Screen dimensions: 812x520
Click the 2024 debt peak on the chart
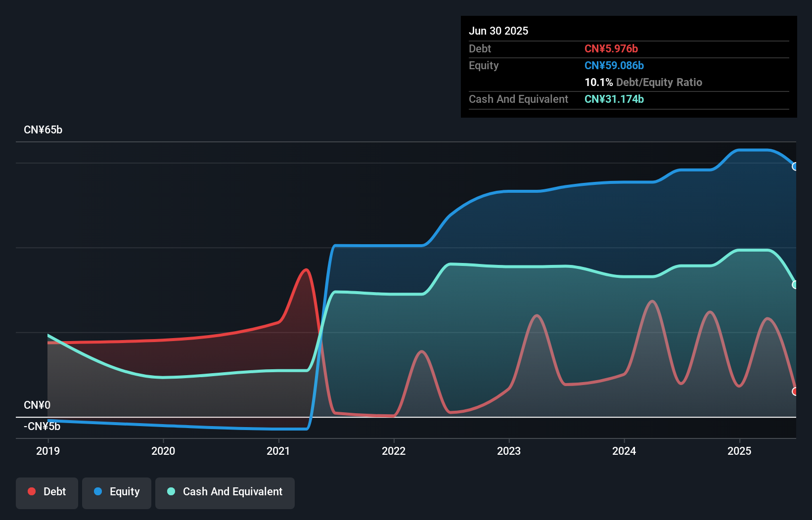(x=652, y=301)
